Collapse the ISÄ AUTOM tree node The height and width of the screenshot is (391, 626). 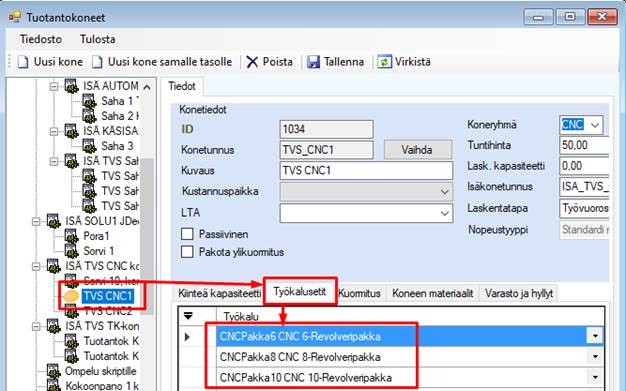click(53, 86)
